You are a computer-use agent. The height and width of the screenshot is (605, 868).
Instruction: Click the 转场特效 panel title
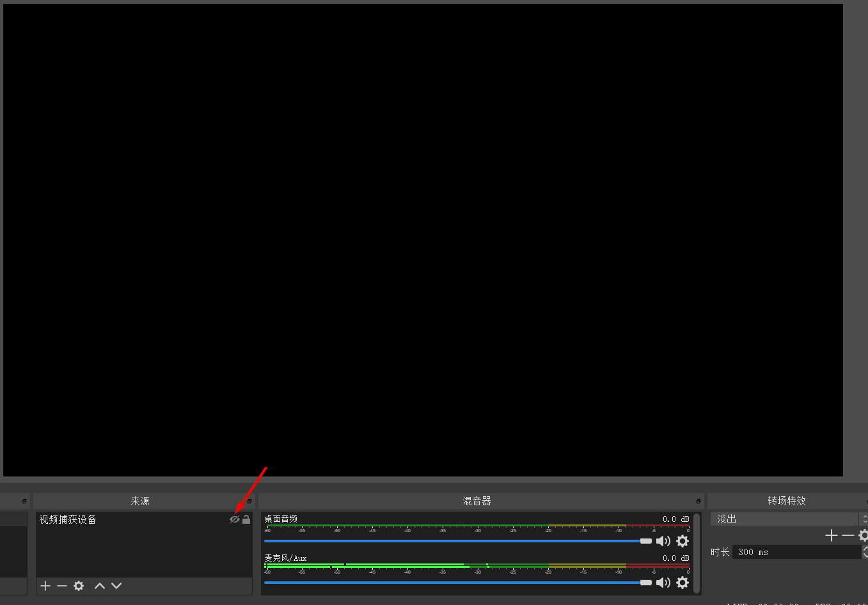[787, 501]
